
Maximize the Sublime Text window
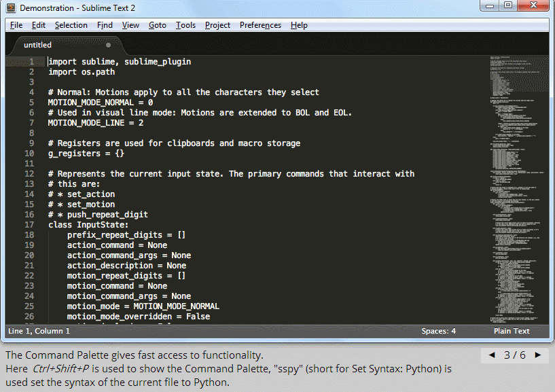click(x=508, y=5)
